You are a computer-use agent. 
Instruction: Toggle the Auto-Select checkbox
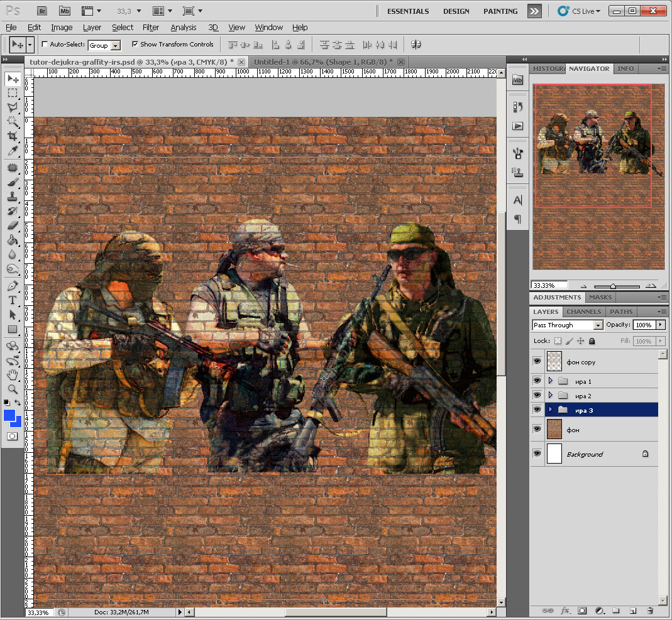click(45, 45)
